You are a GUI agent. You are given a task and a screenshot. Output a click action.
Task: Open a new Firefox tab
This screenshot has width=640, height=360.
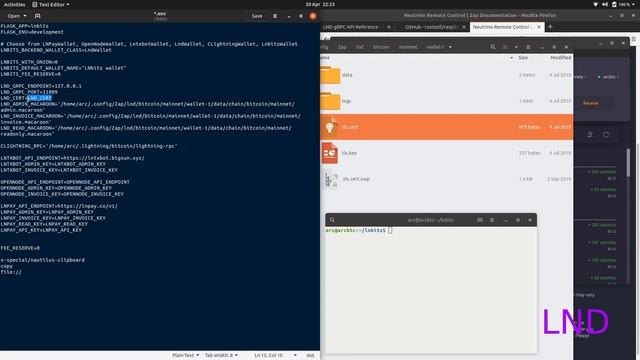point(550,27)
